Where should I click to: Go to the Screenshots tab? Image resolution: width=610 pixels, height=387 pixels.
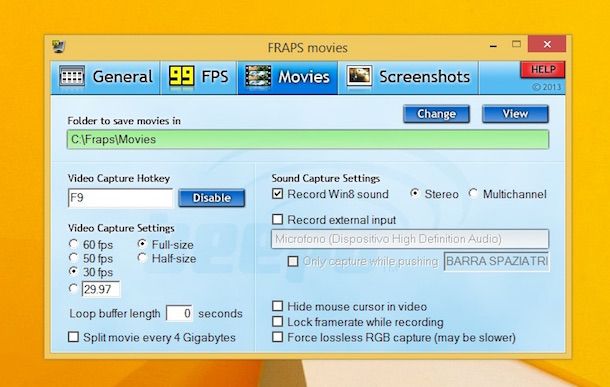[408, 77]
